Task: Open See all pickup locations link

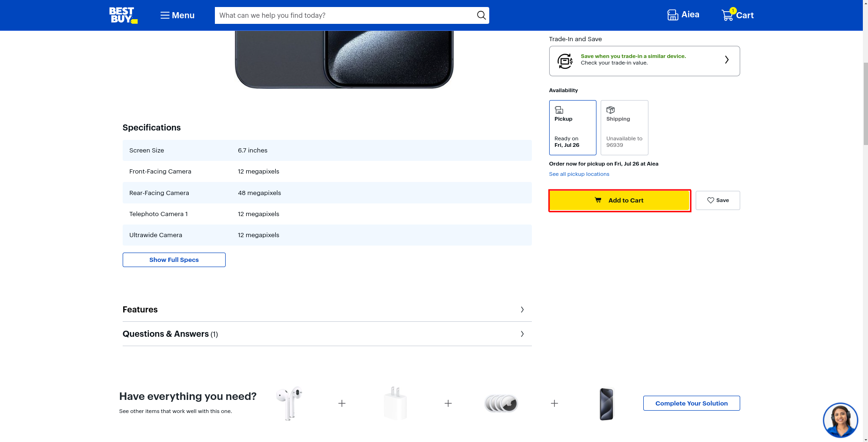Action: click(579, 174)
